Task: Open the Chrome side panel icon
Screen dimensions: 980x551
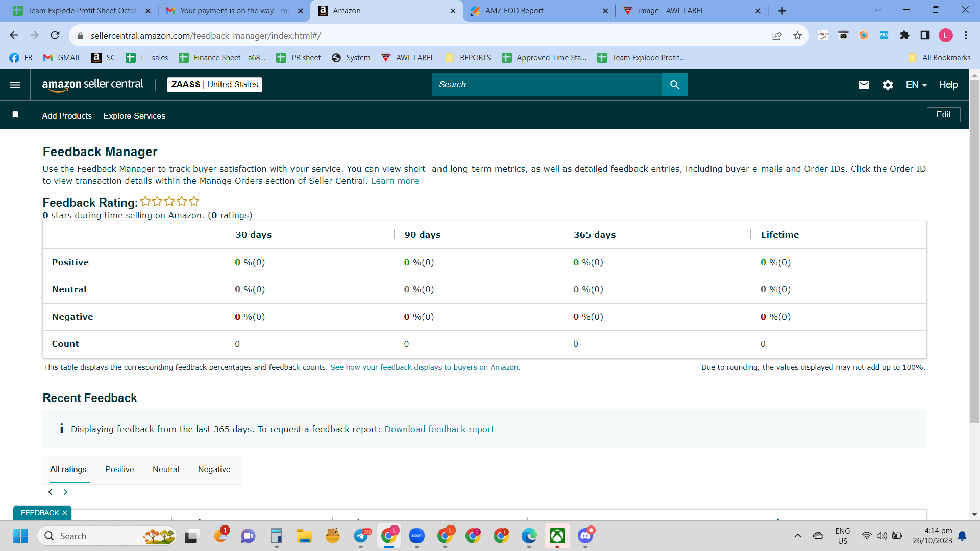Action: (925, 35)
